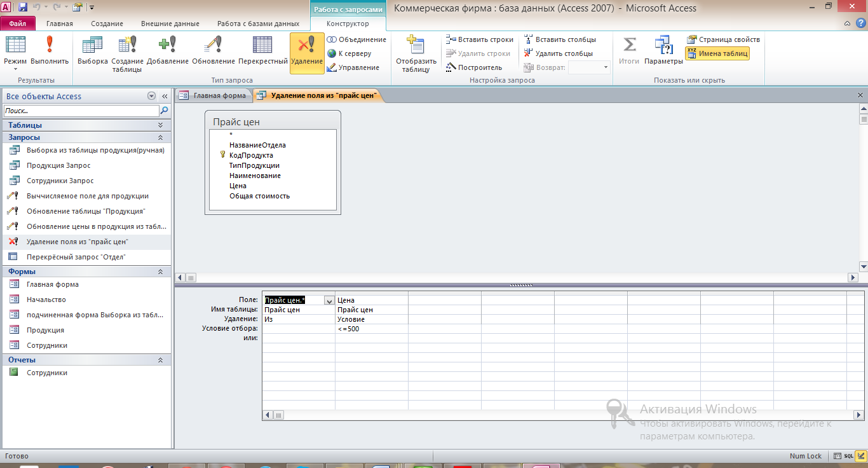Open Отобразить таблицу dialog

tap(416, 54)
